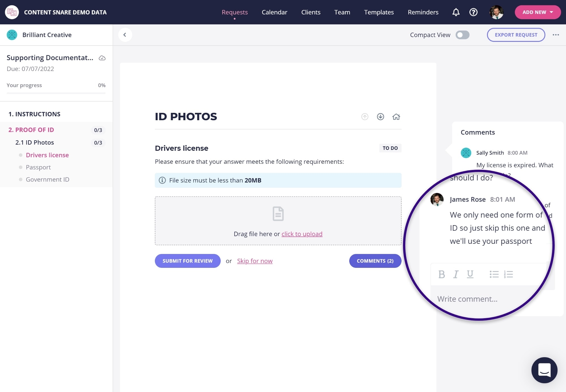The height and width of the screenshot is (392, 566).
Task: Go to Requests tab
Action: (x=235, y=12)
